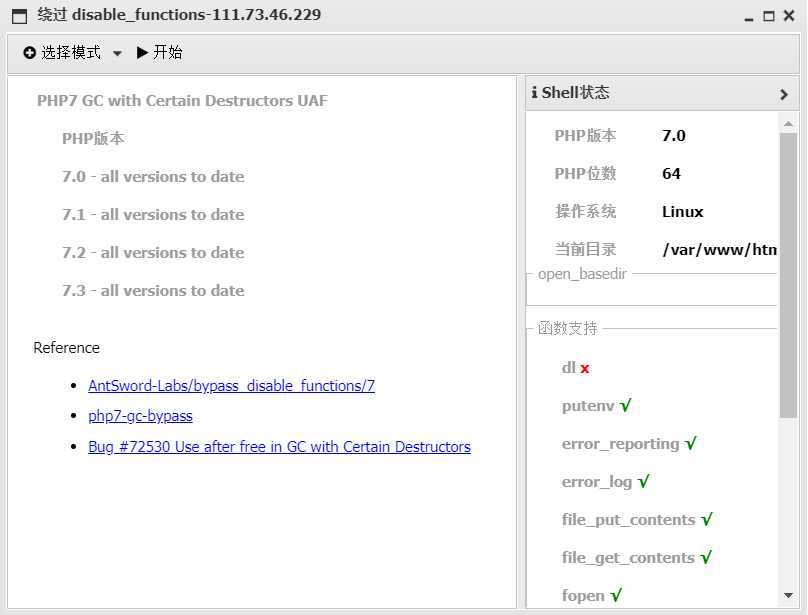The height and width of the screenshot is (615, 808).
Task: Open the php7-gc-bypass reference link
Action: point(140,416)
